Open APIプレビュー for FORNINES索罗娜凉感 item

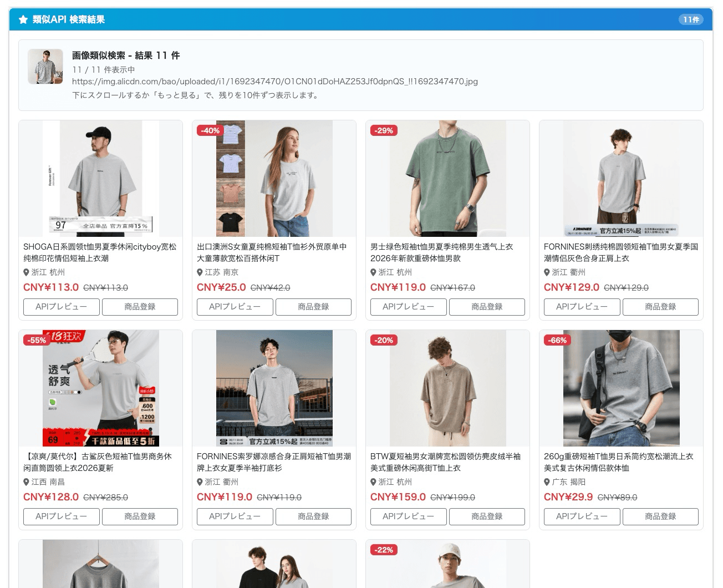click(235, 516)
